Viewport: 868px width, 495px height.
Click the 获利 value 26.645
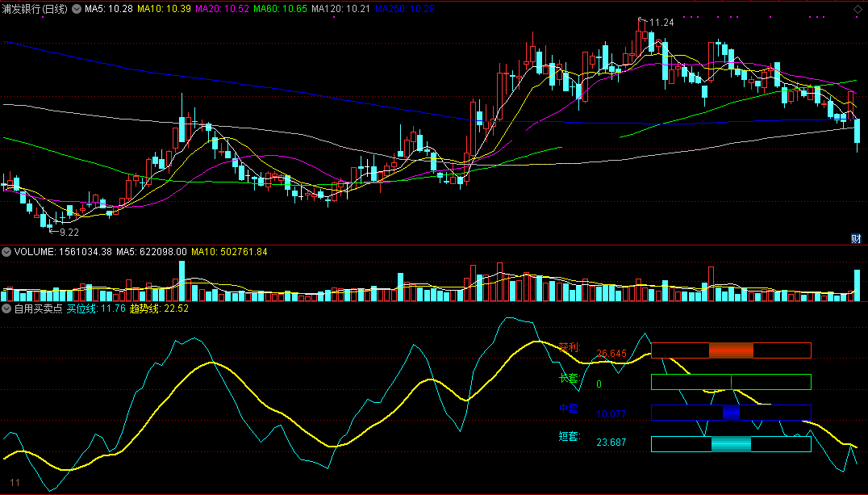[611, 353]
